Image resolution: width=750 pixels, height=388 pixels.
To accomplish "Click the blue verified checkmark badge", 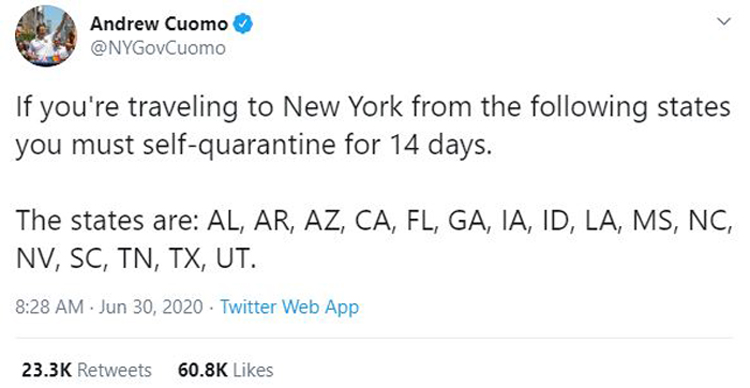I will click(x=243, y=24).
